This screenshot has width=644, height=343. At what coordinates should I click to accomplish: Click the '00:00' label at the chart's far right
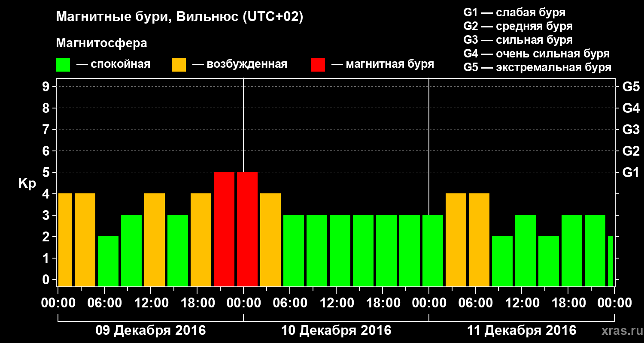coord(614,303)
